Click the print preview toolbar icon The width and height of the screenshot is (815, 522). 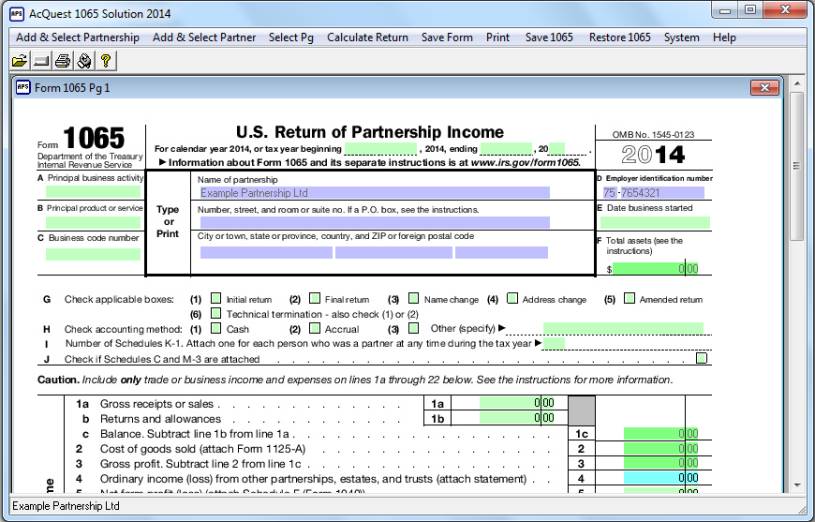84,61
